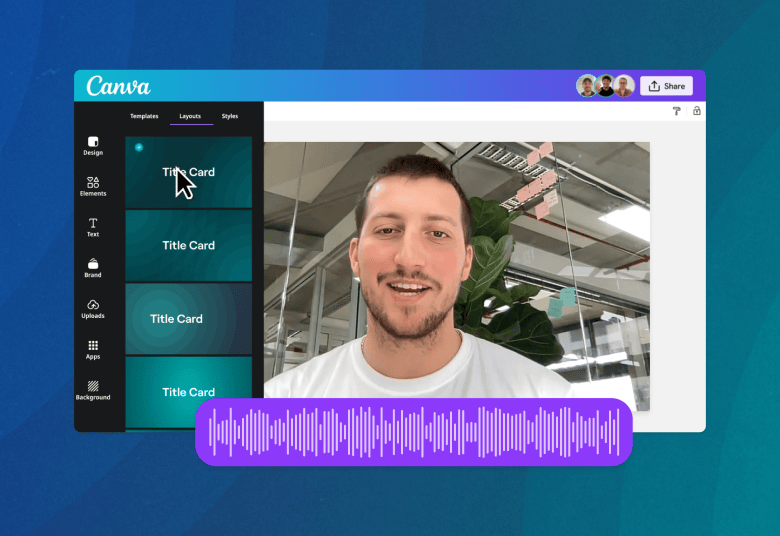Click the first collaborator avatar wearing a cap

click(587, 86)
